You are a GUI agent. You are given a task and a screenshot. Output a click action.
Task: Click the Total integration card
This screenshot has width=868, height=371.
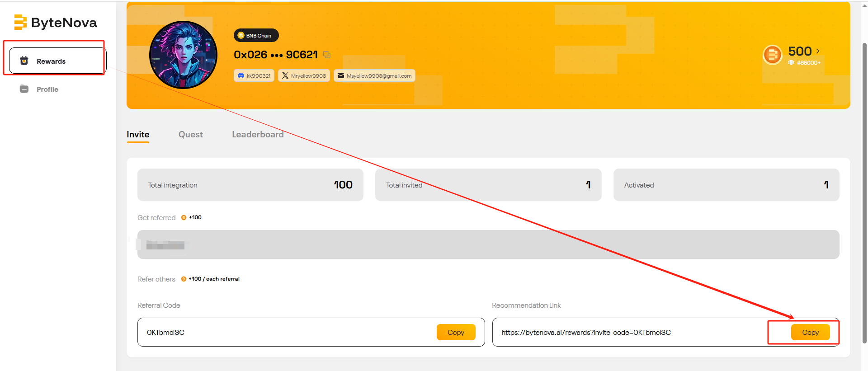pos(250,185)
